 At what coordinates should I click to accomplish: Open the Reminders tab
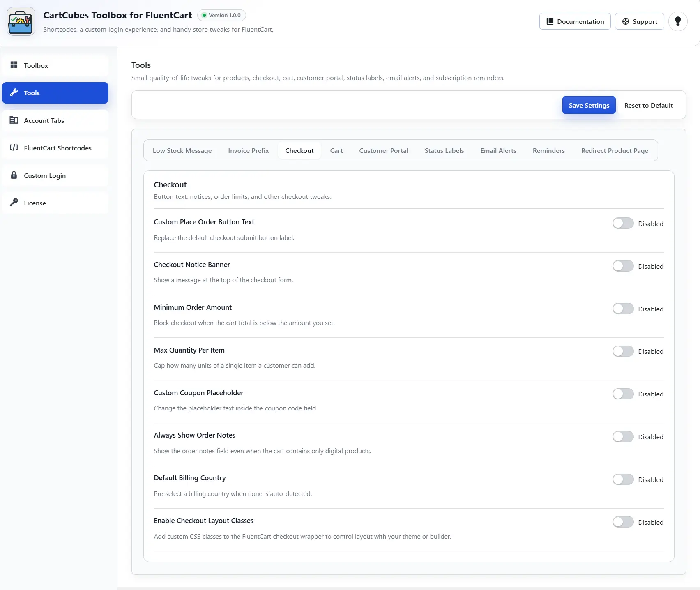[548, 150]
